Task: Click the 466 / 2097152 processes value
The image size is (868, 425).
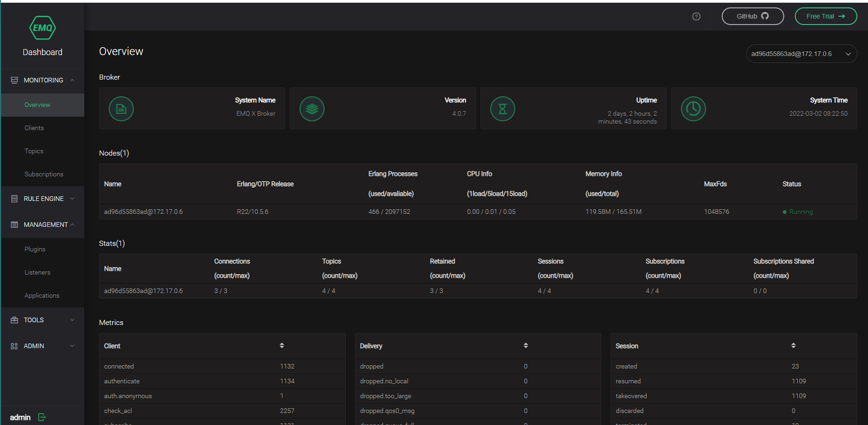Action: click(389, 212)
